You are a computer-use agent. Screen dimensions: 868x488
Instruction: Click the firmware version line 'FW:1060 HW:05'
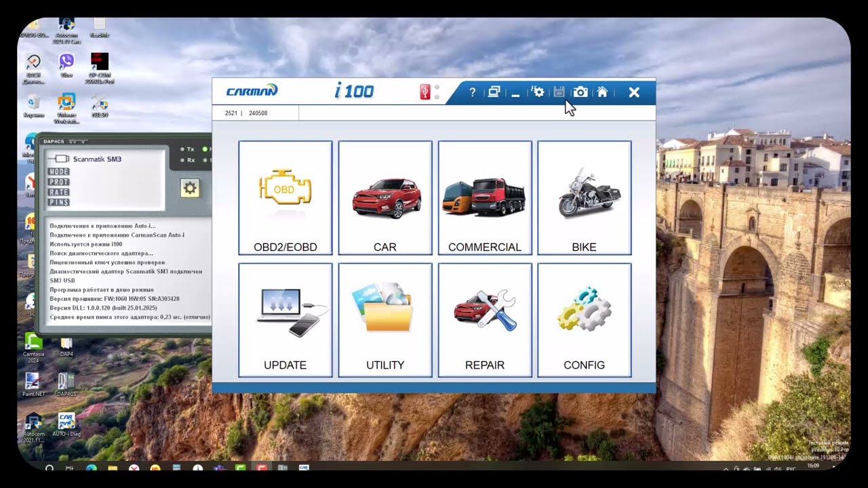(x=115, y=298)
